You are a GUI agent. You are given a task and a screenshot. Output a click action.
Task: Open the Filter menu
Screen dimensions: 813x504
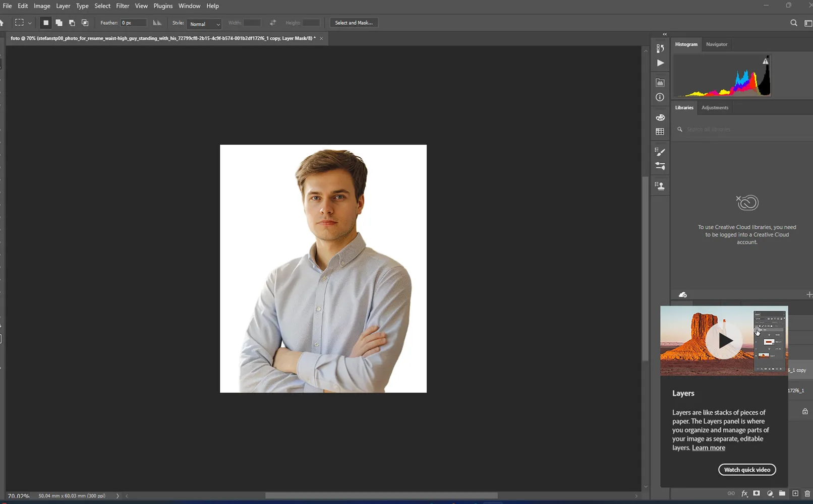pyautogui.click(x=123, y=6)
